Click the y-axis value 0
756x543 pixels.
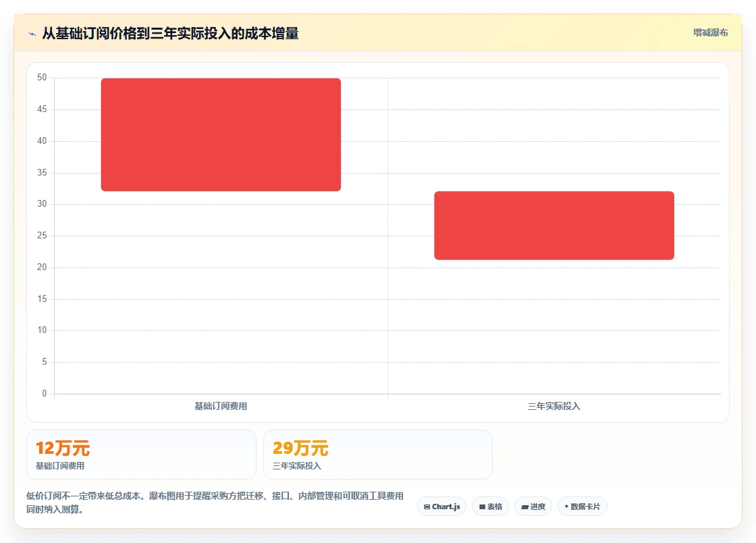click(45, 394)
